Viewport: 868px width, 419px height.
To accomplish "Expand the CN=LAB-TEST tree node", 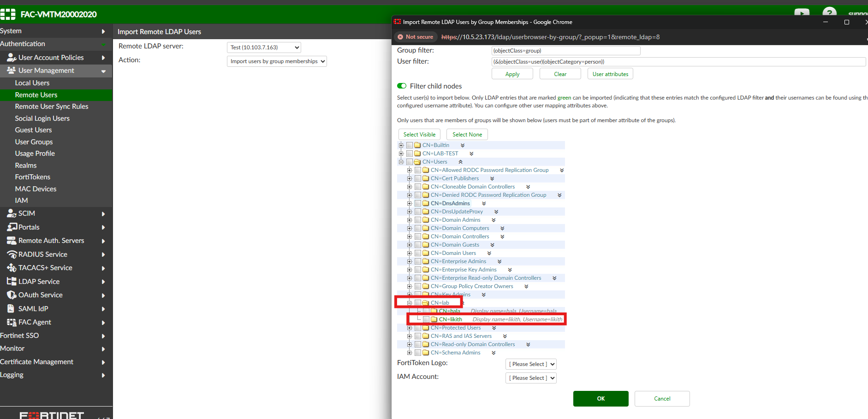I will (401, 153).
